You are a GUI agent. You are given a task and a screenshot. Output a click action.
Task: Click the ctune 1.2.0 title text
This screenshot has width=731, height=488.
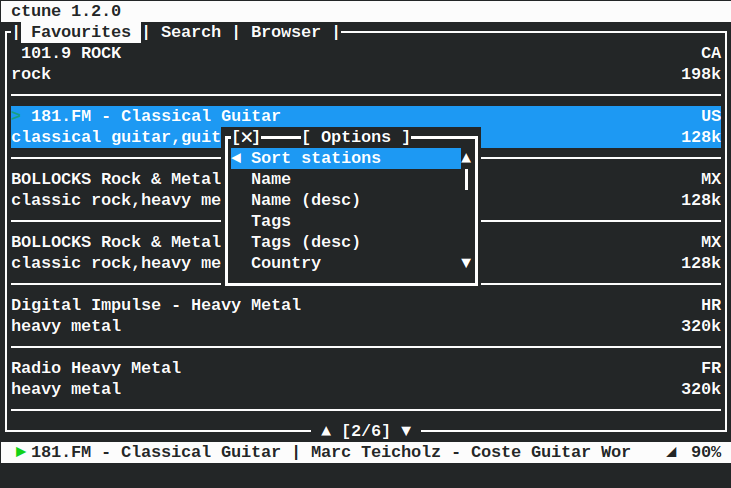point(66,11)
